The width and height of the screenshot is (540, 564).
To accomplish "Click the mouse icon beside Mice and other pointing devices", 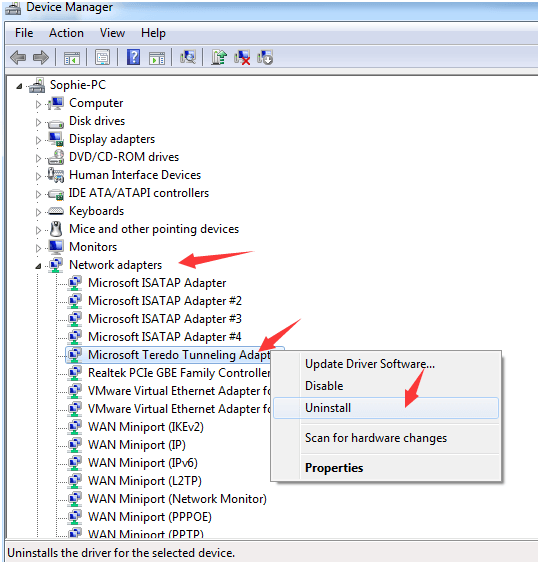I will 56,229.
